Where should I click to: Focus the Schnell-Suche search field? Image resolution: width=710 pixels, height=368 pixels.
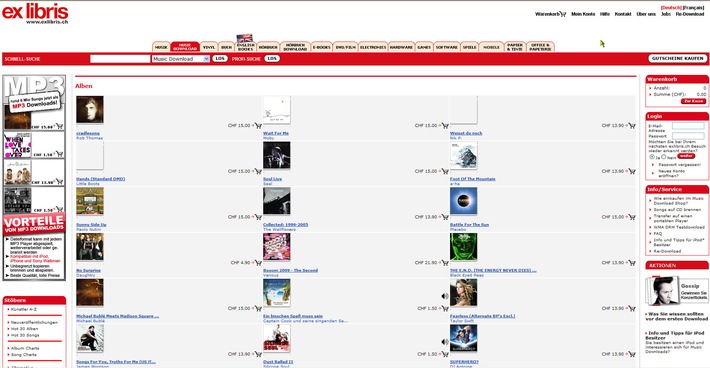click(120, 59)
